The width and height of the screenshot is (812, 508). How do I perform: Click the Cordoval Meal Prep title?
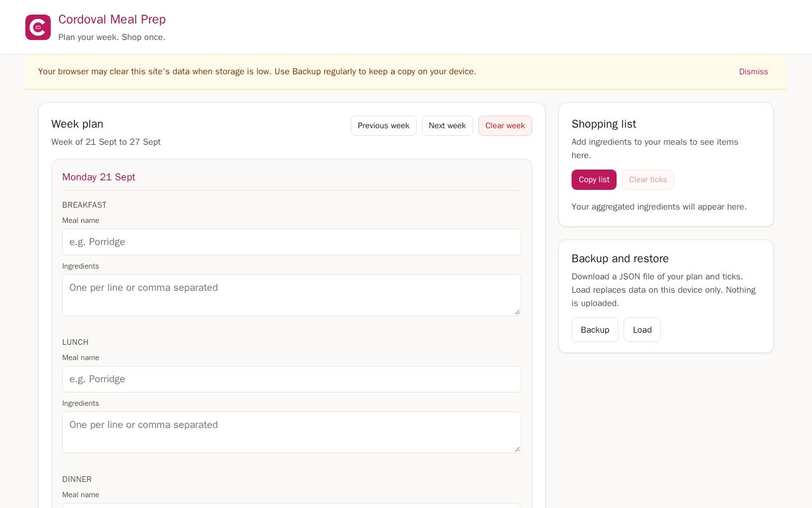tap(112, 20)
